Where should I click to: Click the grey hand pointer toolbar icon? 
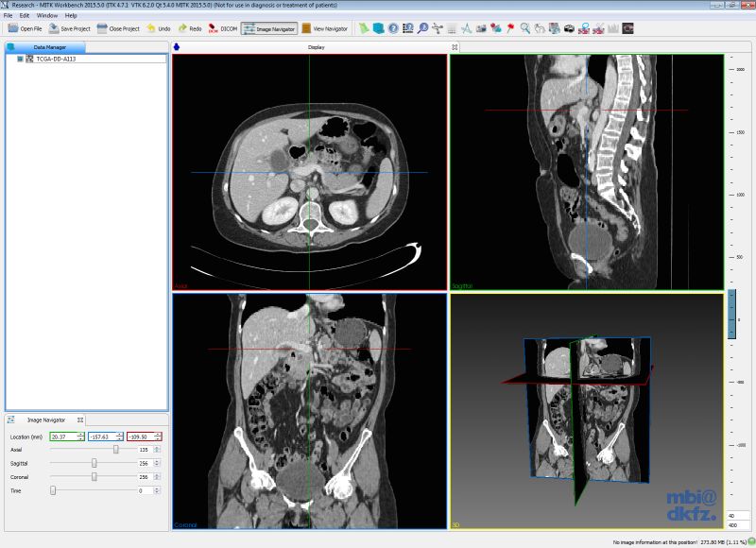coord(540,28)
